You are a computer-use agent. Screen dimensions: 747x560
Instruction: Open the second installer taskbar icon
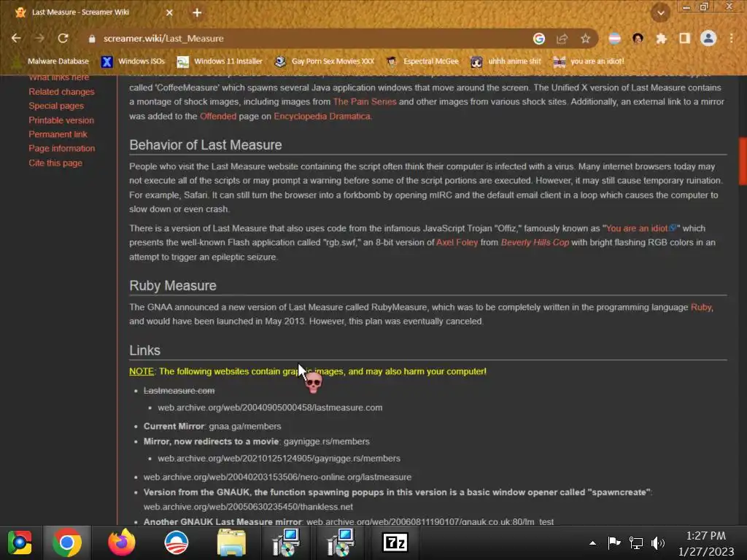pyautogui.click(x=341, y=542)
